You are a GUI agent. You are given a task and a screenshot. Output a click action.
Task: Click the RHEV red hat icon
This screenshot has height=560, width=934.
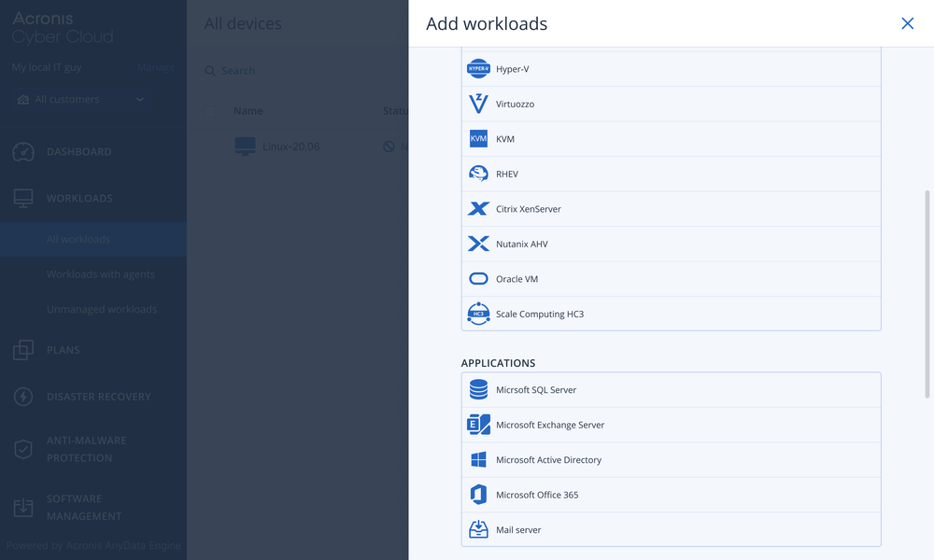pos(478,174)
